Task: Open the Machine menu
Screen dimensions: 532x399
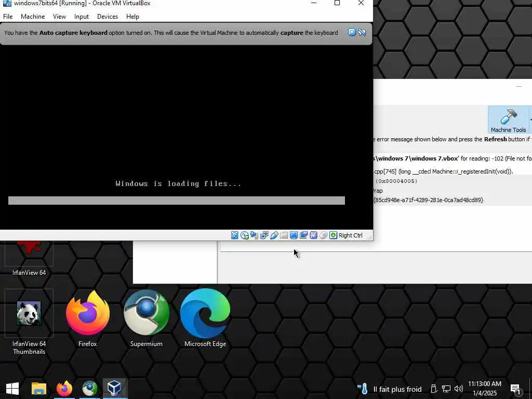Action: [x=33, y=17]
